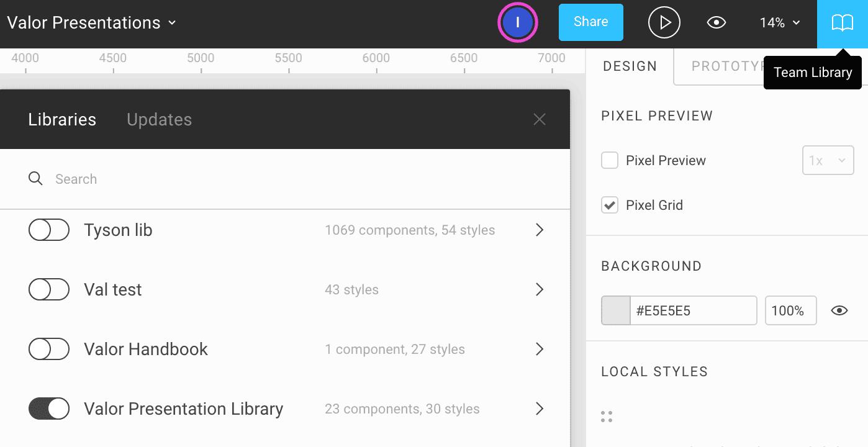Close the Libraries panel with X

(x=539, y=119)
